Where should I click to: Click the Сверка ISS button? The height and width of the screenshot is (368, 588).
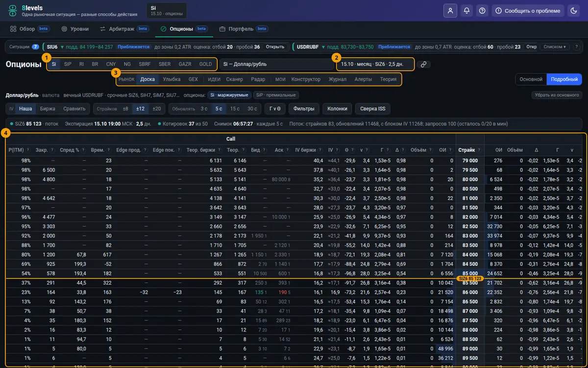coord(373,109)
